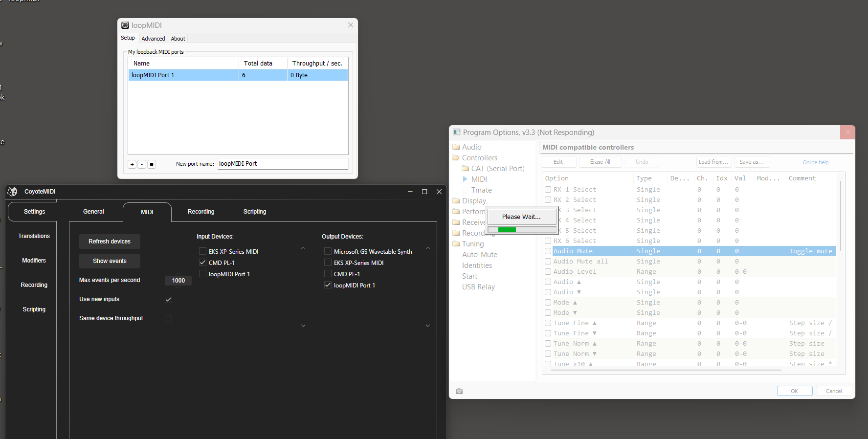868x439 pixels.
Task: Toggle the Use new inputs checkbox
Action: 168,299
